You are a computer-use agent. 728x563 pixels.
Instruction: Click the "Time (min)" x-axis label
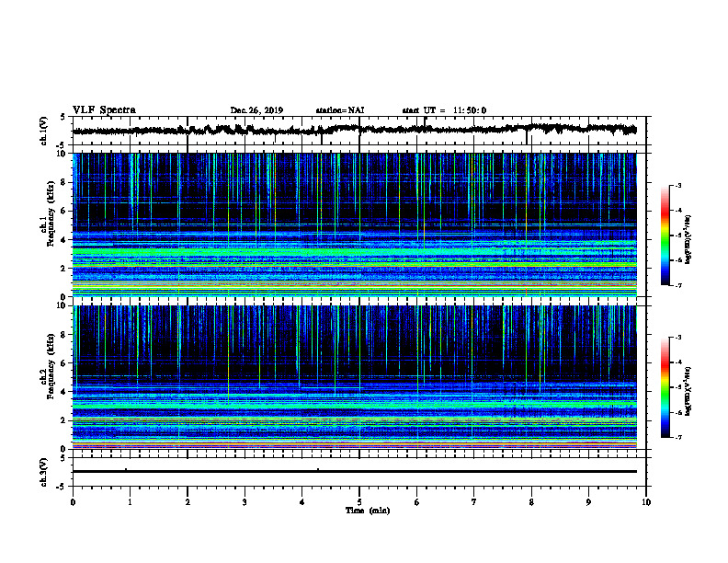[368, 511]
